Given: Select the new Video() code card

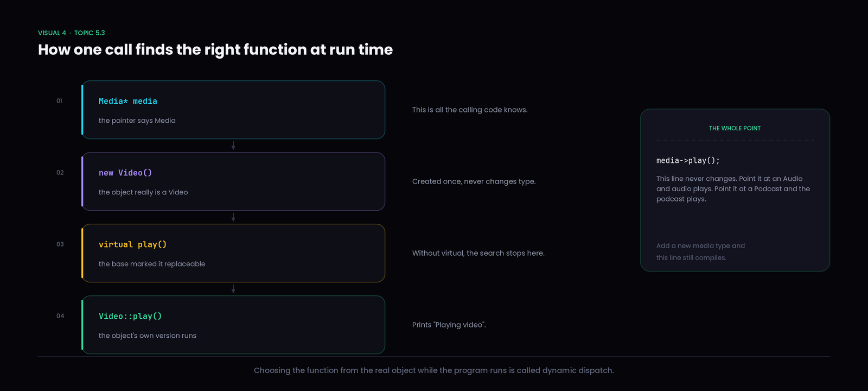Looking at the screenshot, I should pyautogui.click(x=233, y=181).
